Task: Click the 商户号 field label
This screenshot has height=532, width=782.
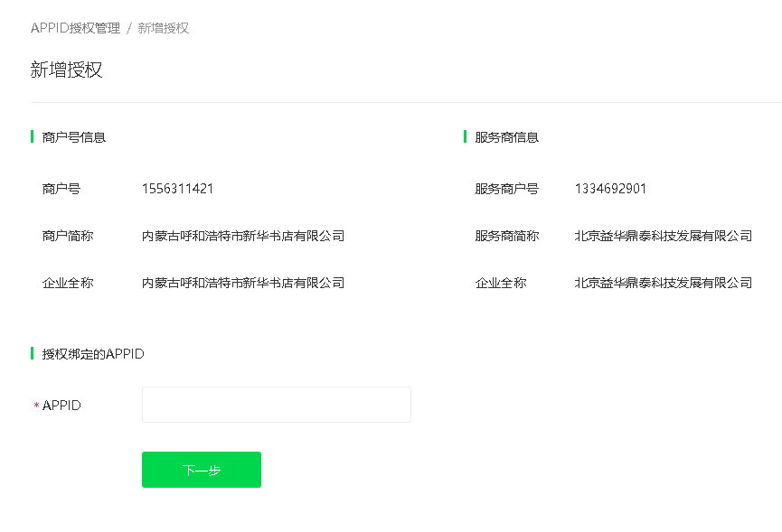Action: click(x=61, y=189)
